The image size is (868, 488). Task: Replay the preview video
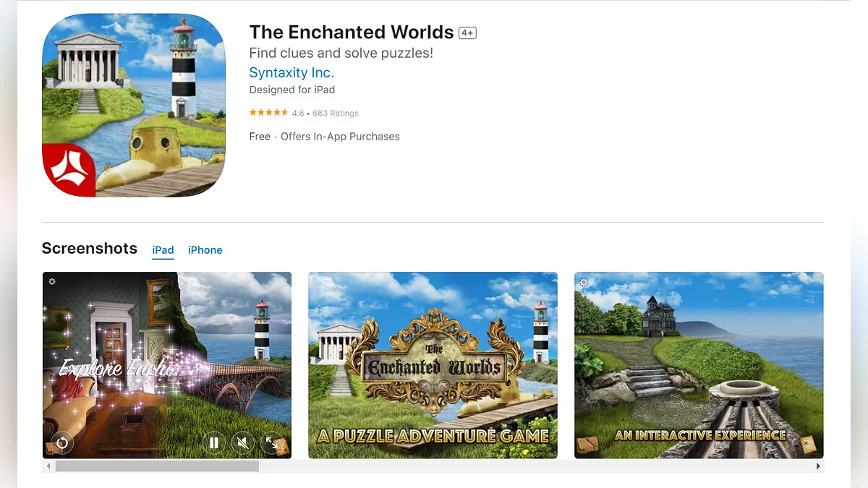click(x=62, y=442)
